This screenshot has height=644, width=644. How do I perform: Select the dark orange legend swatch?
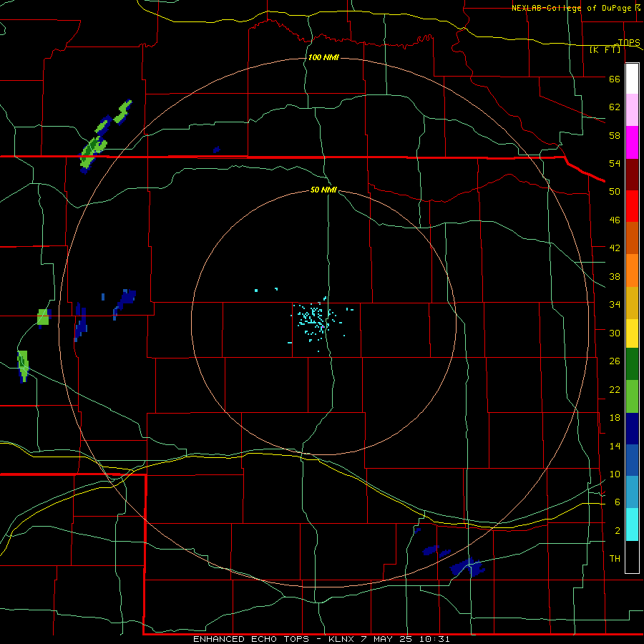[x=632, y=238]
